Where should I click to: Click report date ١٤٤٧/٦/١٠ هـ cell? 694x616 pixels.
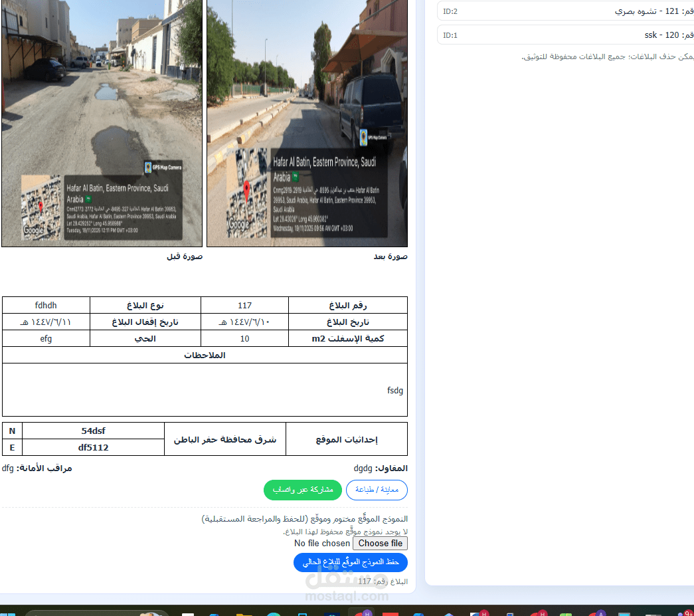coord(245,322)
